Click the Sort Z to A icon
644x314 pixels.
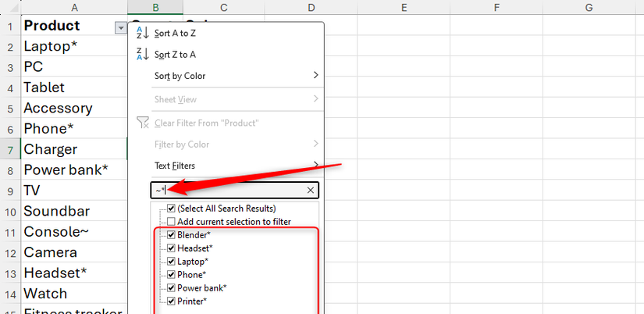coord(142,54)
